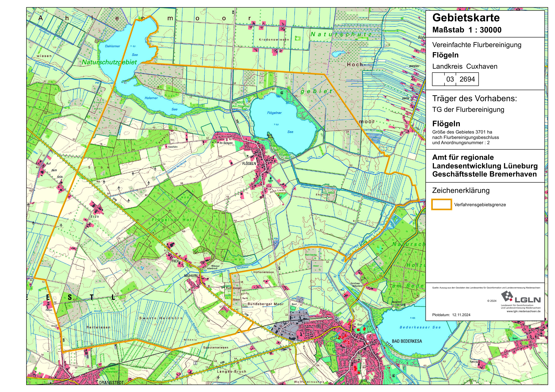Click the Plotdatum 12.11.2024 text

(451, 315)
